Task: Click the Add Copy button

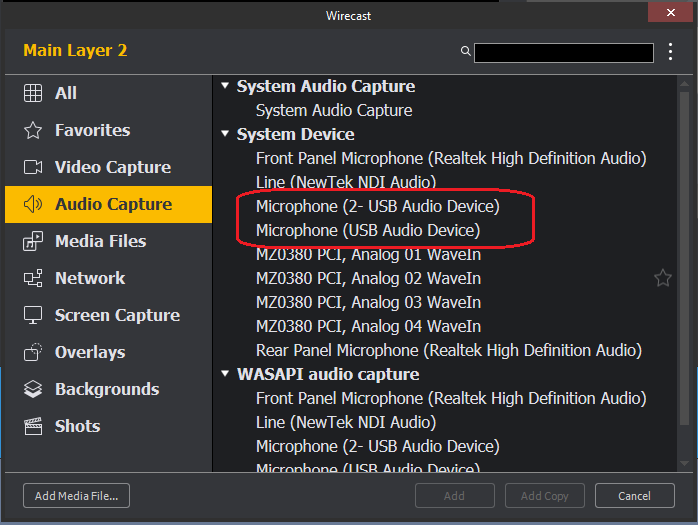Action: click(x=544, y=496)
